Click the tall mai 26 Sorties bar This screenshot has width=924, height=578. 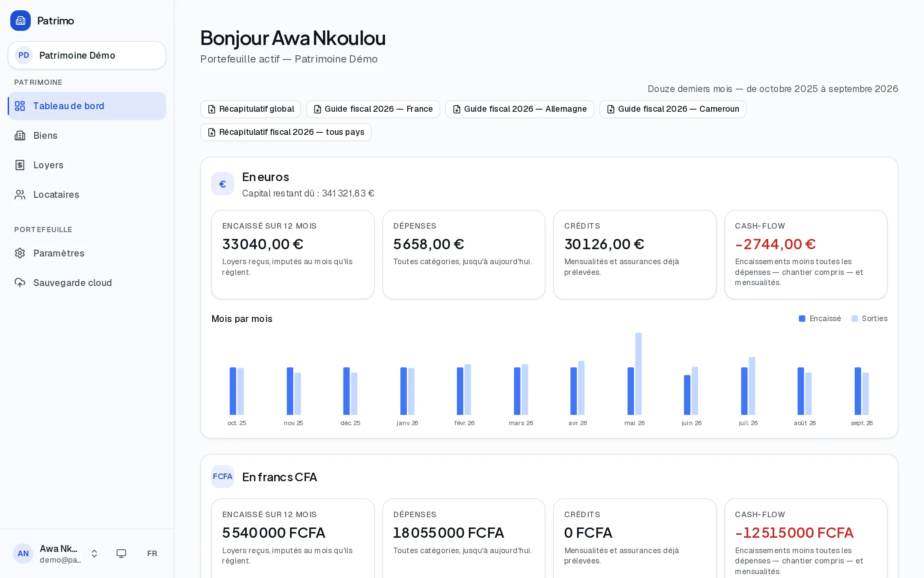[638, 374]
